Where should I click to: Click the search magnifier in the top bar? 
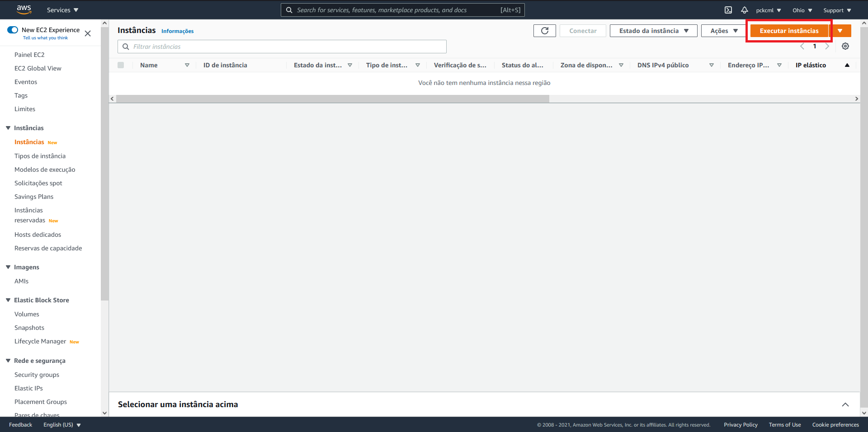pyautogui.click(x=289, y=9)
